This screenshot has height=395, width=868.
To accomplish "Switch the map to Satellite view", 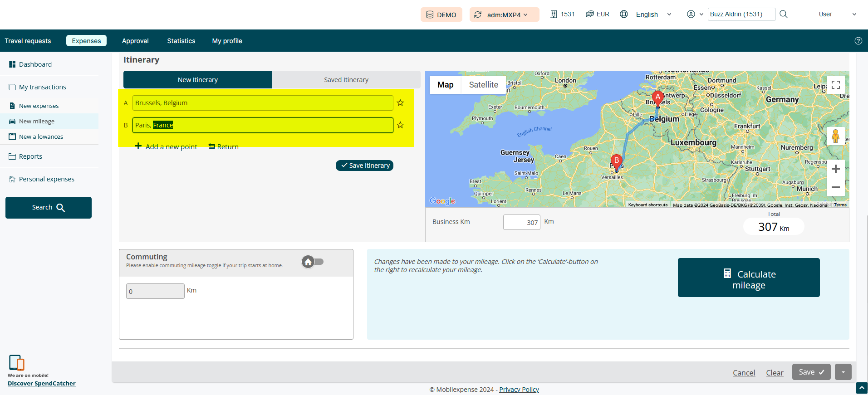I will [x=483, y=85].
